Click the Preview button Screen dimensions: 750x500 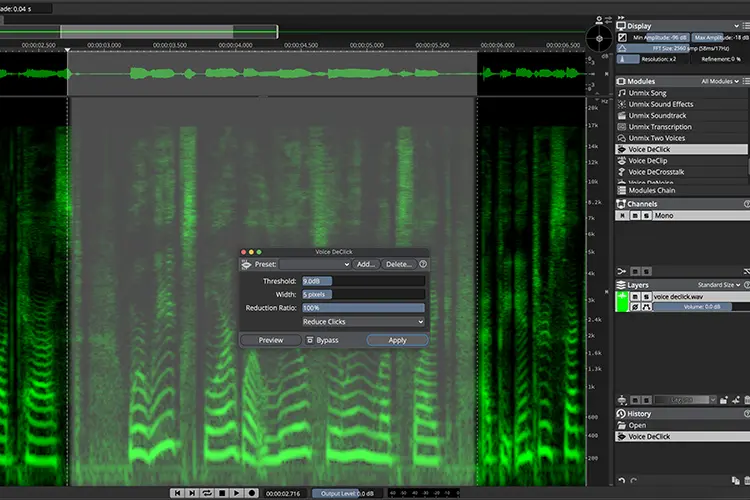[271, 340]
